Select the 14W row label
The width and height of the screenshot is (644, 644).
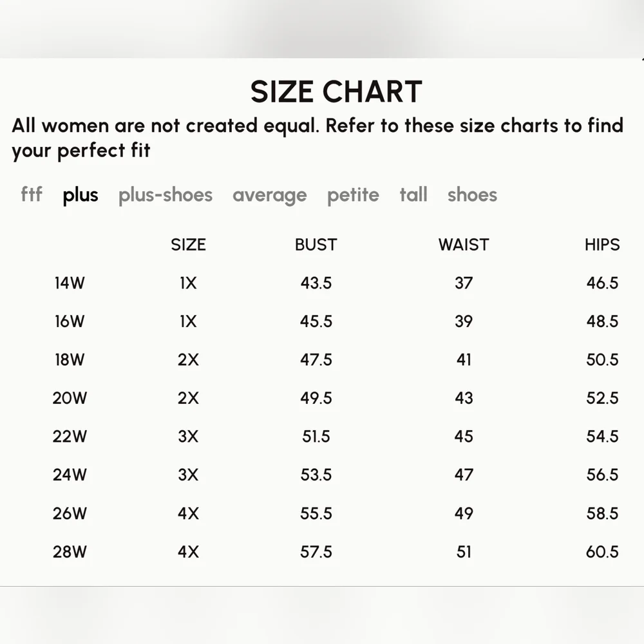(x=70, y=283)
